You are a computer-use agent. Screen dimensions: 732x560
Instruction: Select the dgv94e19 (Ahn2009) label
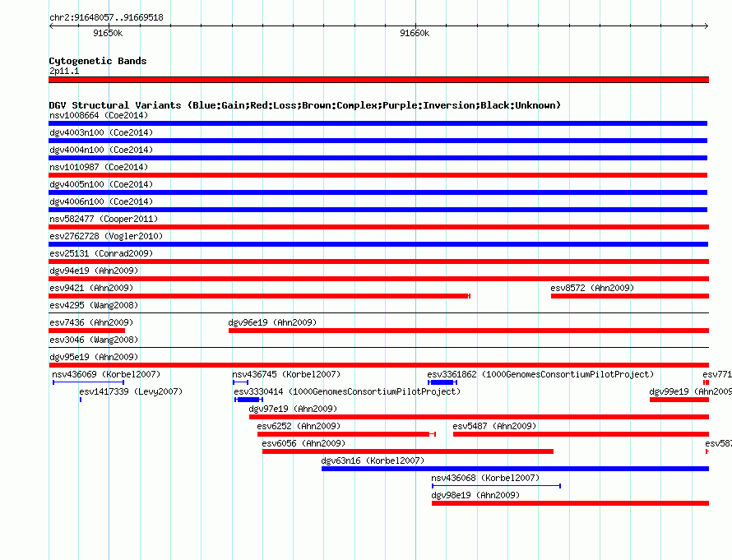tap(94, 271)
